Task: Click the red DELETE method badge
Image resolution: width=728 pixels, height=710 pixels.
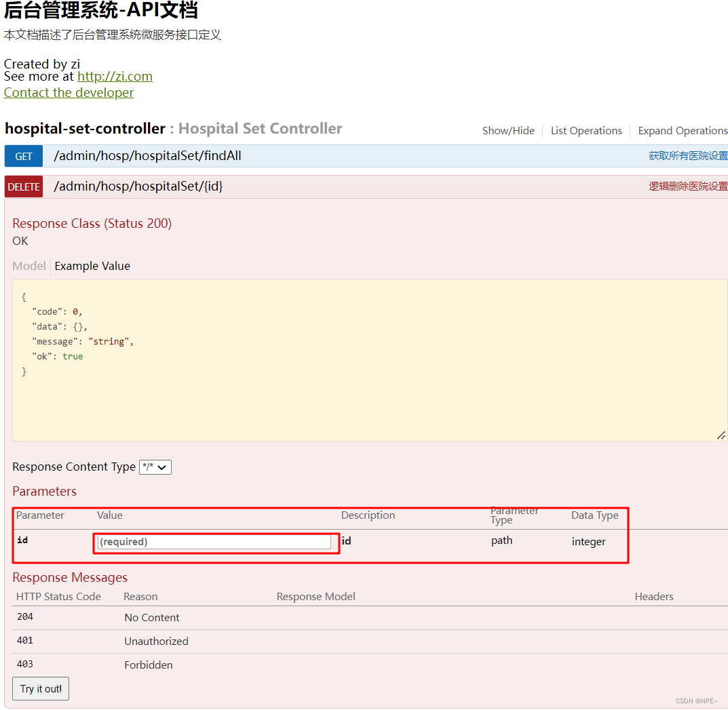Action: click(24, 187)
